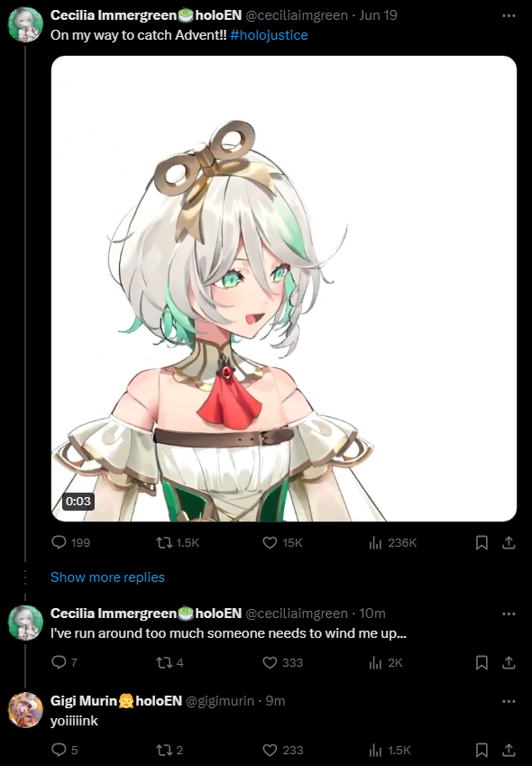Open Gigi Murin's profile picture
This screenshot has width=532, height=766.
(x=25, y=710)
